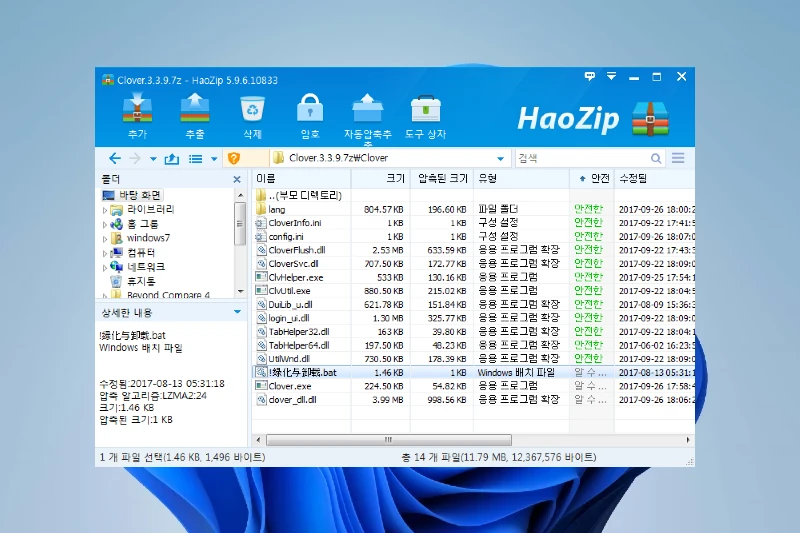Select the ClvHelper.exe file
800x533 pixels.
(x=473, y=277)
